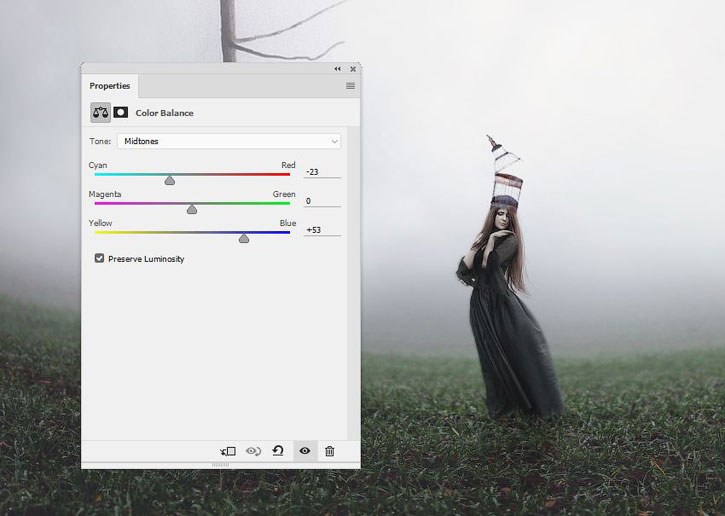The height and width of the screenshot is (516, 725).
Task: Click the Yellow-Blue slider handle
Action: tap(244, 238)
